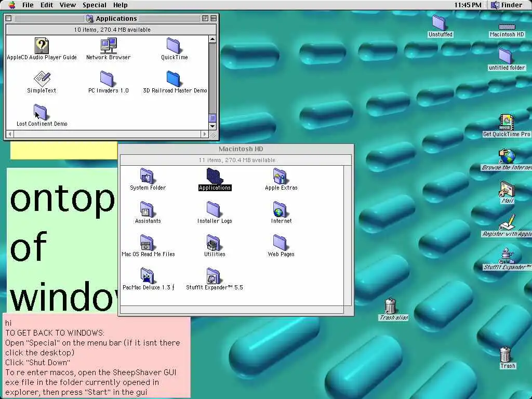Click the Applications window scroll left arrow
Screen dimensions: 532x399
[10, 134]
